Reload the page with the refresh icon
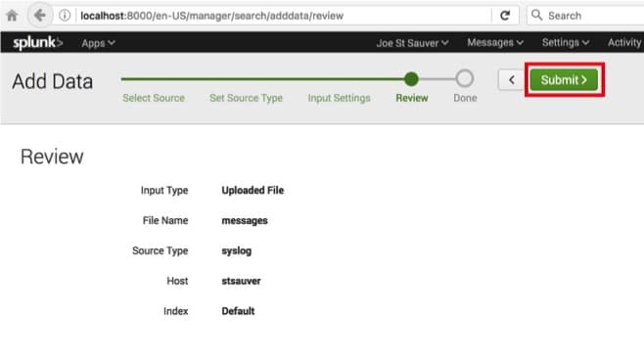Viewport: 644px width, 358px height. [x=505, y=16]
